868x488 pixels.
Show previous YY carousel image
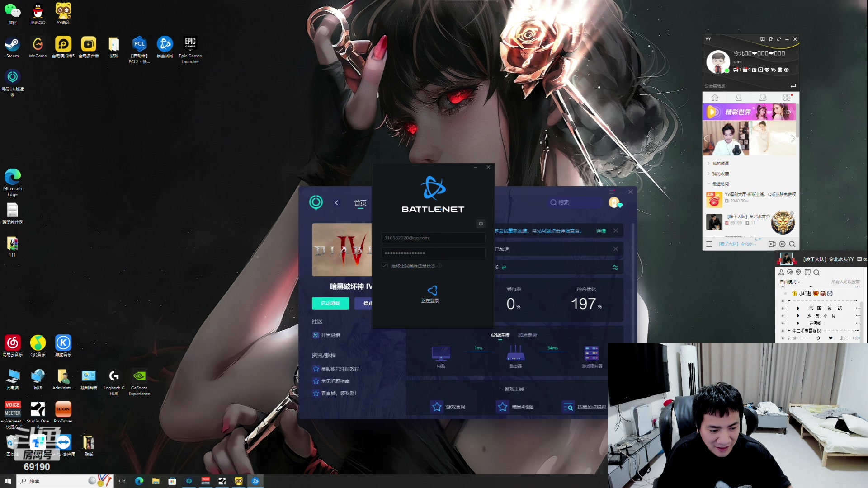[x=706, y=138]
